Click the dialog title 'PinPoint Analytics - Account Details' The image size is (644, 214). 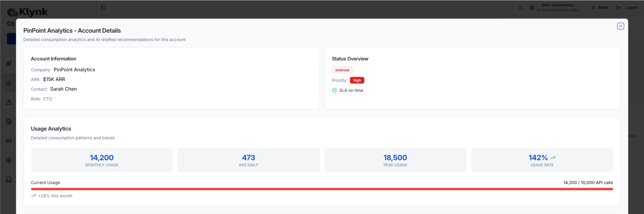(x=72, y=31)
